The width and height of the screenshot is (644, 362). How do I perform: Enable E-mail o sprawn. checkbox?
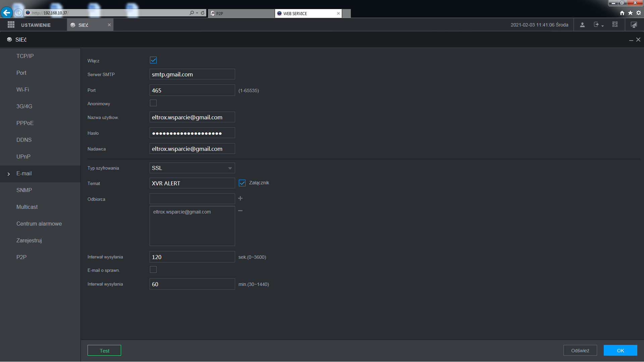pyautogui.click(x=153, y=269)
